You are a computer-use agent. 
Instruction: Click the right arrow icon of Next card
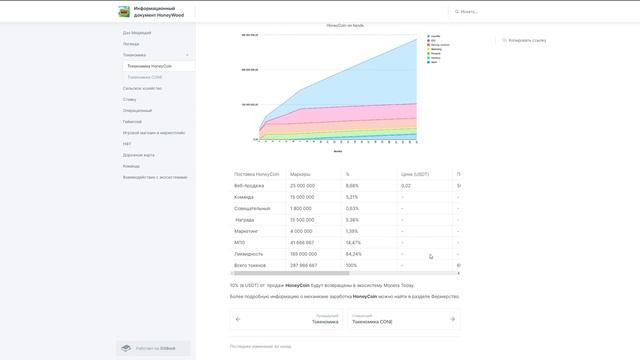pyautogui.click(x=452, y=319)
